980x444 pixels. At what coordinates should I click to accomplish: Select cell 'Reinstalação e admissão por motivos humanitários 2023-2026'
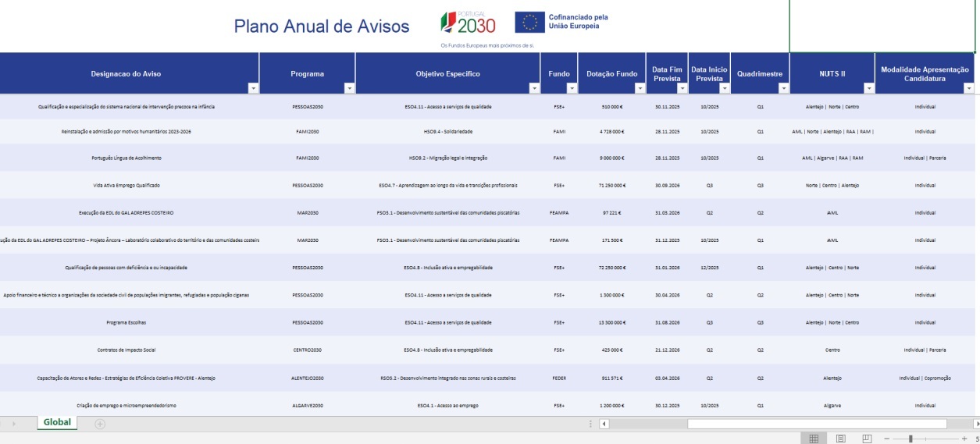(x=127, y=131)
